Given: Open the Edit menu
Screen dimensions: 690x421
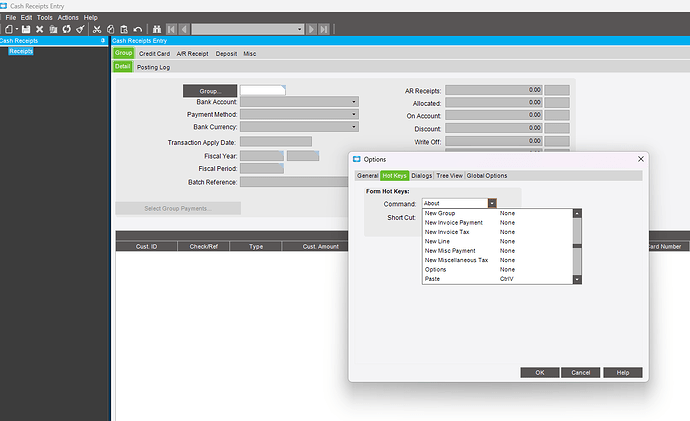Looking at the screenshot, I should pyautogui.click(x=26, y=18).
